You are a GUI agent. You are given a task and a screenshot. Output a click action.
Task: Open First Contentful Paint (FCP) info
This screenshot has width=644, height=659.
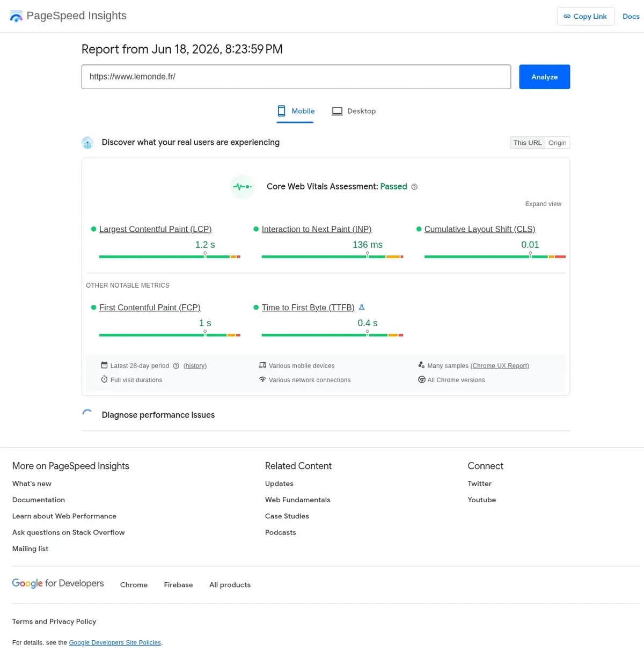(x=150, y=307)
